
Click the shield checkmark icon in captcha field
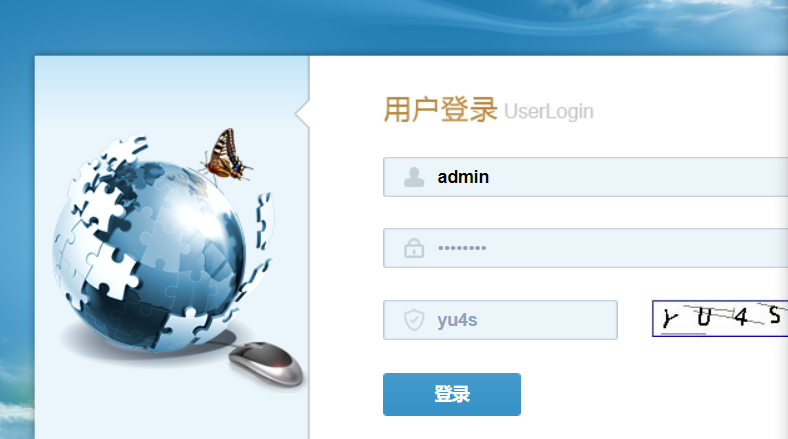point(414,320)
